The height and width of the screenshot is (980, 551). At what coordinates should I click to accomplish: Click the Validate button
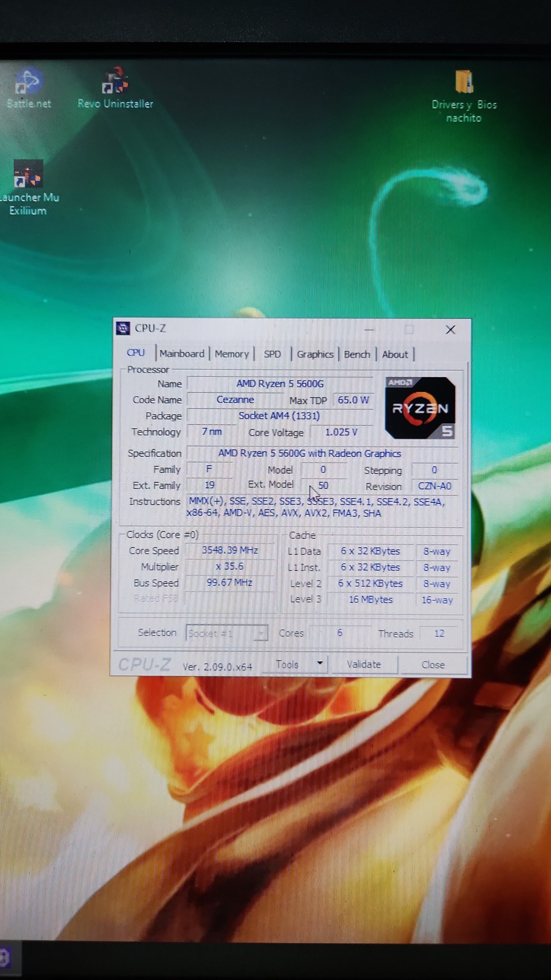tap(364, 664)
